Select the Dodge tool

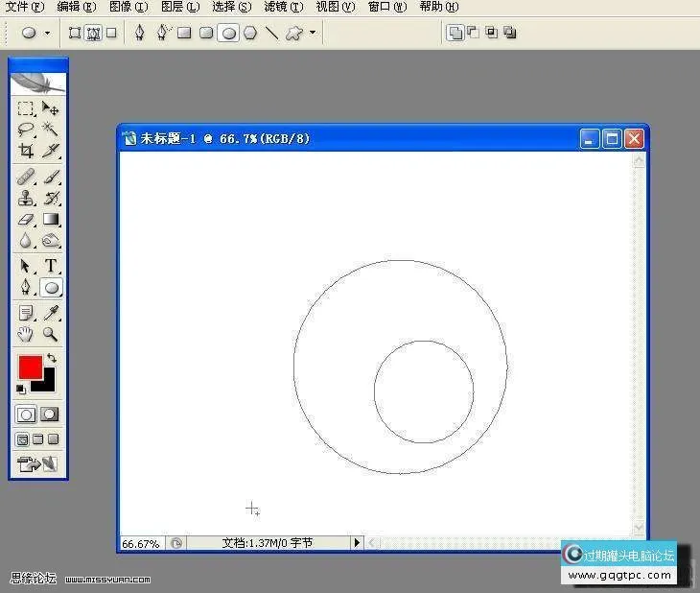[x=50, y=241]
